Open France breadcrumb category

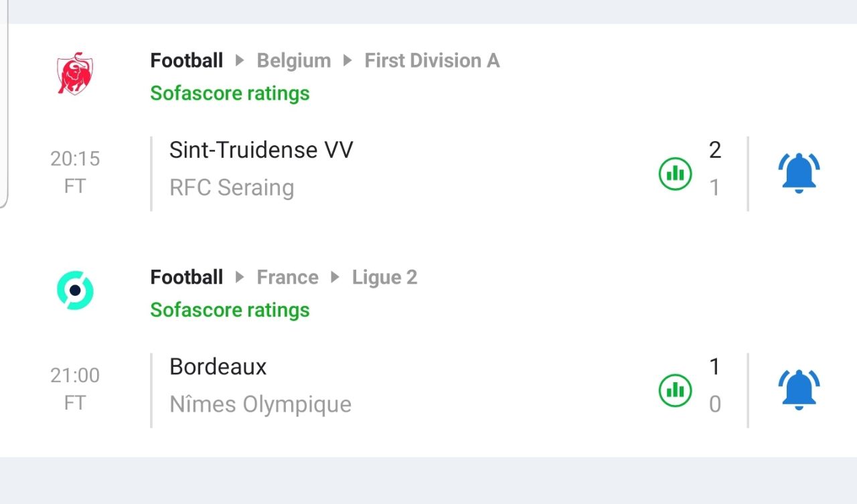point(288,278)
